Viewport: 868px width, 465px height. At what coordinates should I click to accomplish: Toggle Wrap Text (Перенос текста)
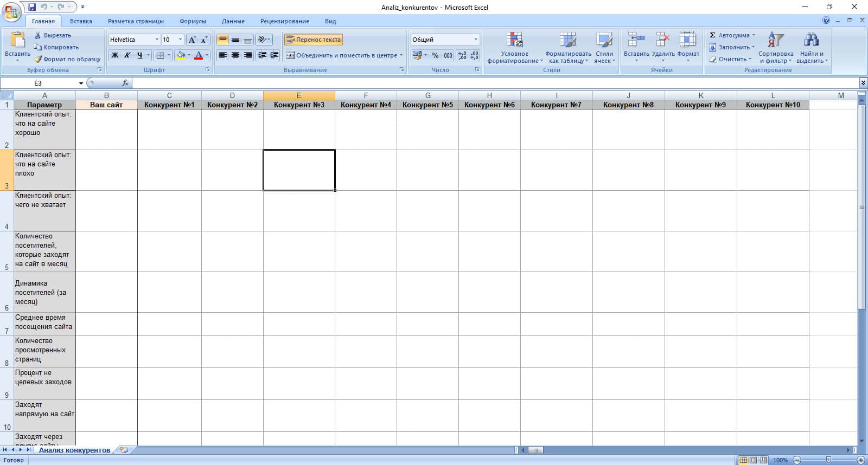[314, 40]
